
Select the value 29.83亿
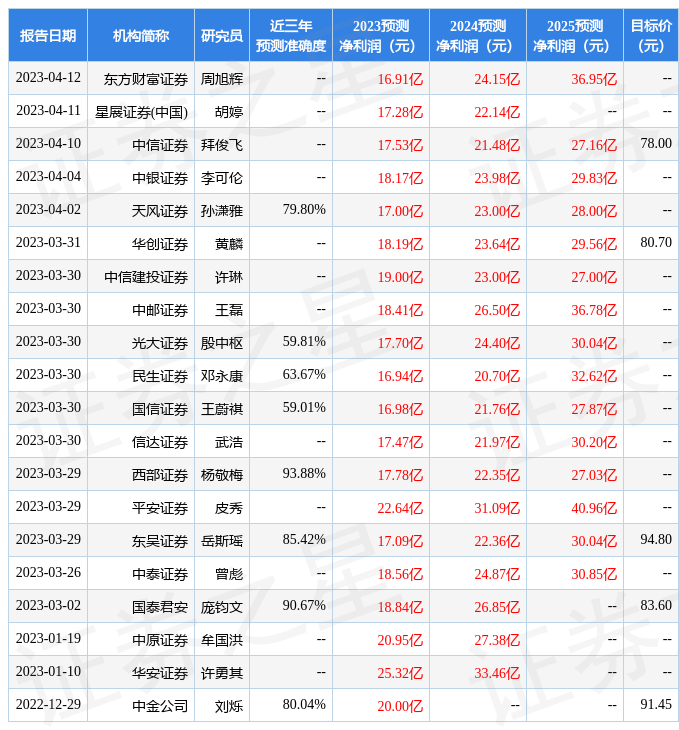tap(594, 178)
